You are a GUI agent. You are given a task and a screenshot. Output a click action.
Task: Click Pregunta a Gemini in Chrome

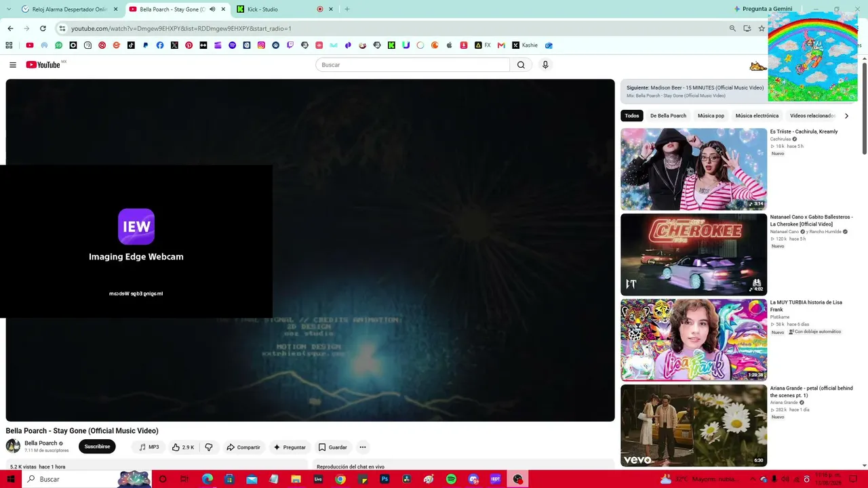tap(763, 9)
